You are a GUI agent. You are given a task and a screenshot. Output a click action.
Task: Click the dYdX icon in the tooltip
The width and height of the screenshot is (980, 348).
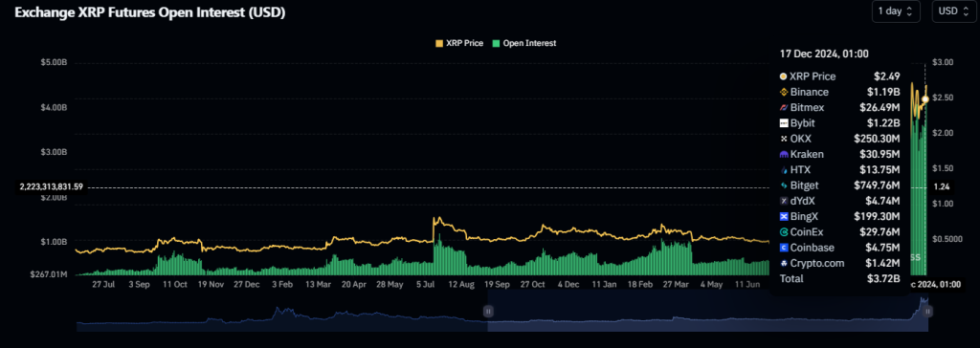point(784,201)
